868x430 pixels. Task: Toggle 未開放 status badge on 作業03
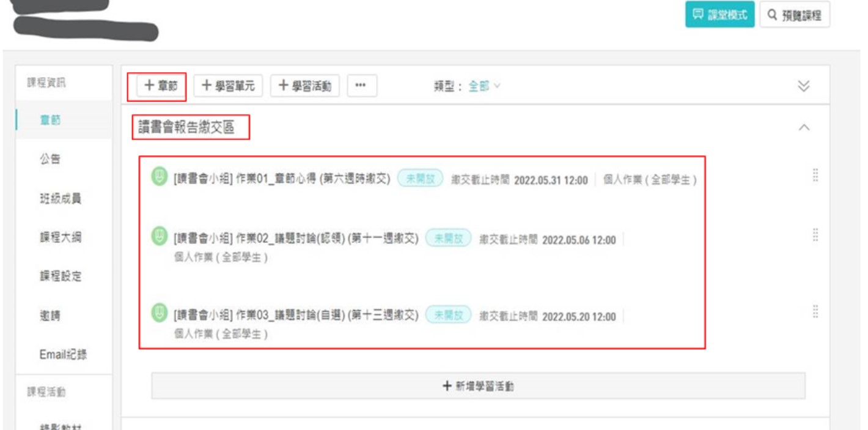click(x=448, y=315)
